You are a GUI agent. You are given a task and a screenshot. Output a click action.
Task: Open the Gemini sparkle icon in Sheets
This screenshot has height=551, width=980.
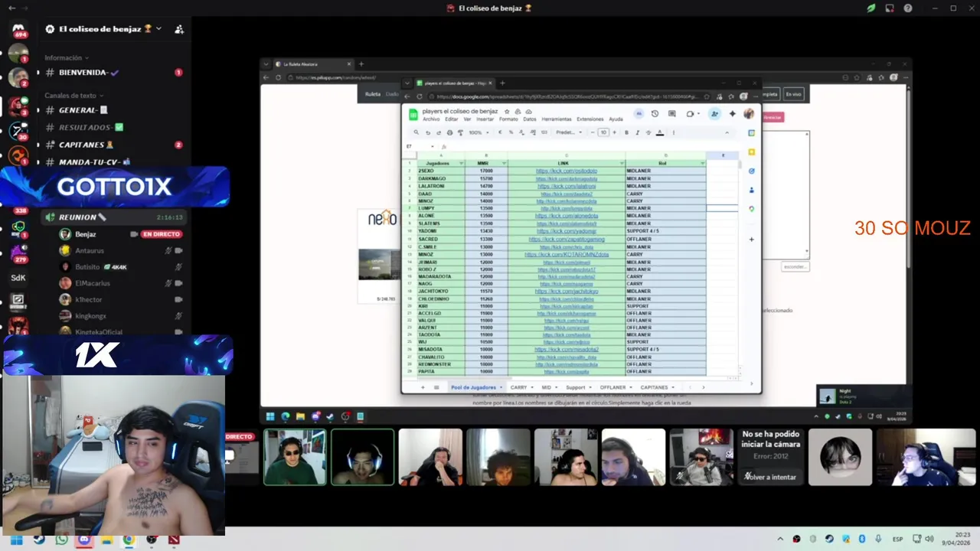[733, 114]
